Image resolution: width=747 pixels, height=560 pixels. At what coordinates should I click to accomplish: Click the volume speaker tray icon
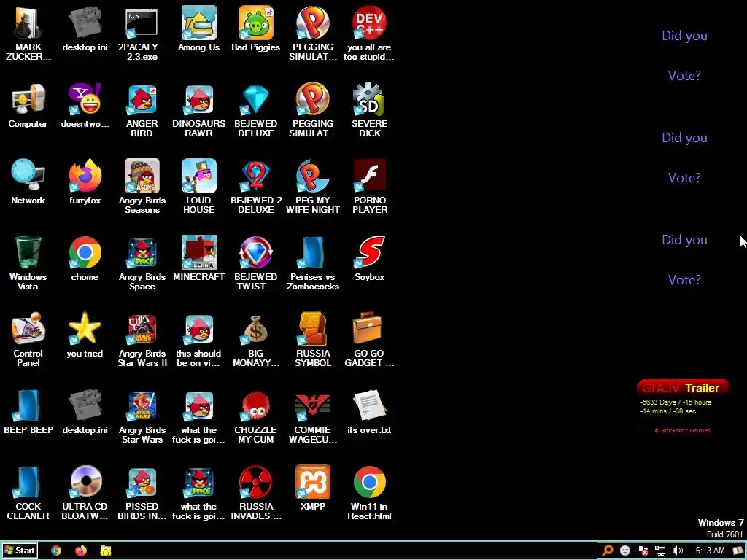coord(678,551)
